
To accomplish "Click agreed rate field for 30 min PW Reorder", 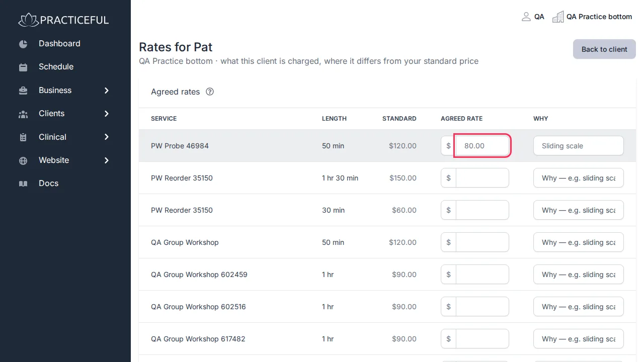I will tap(482, 210).
